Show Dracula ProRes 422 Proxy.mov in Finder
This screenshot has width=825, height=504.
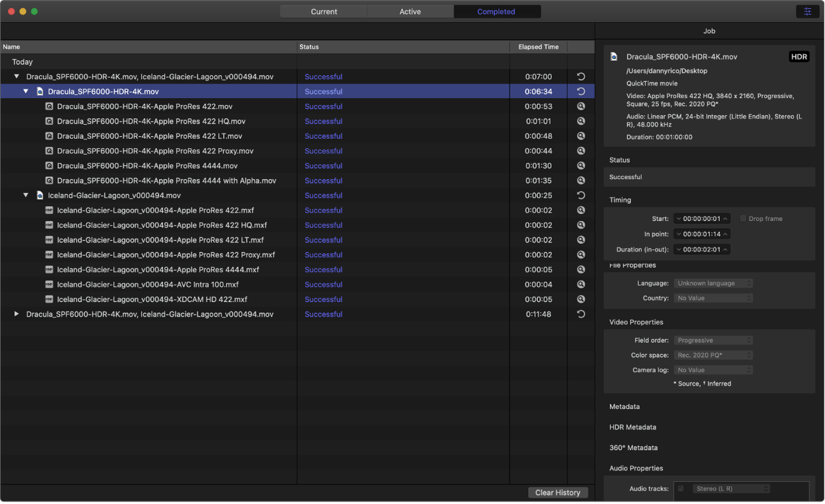coord(580,151)
